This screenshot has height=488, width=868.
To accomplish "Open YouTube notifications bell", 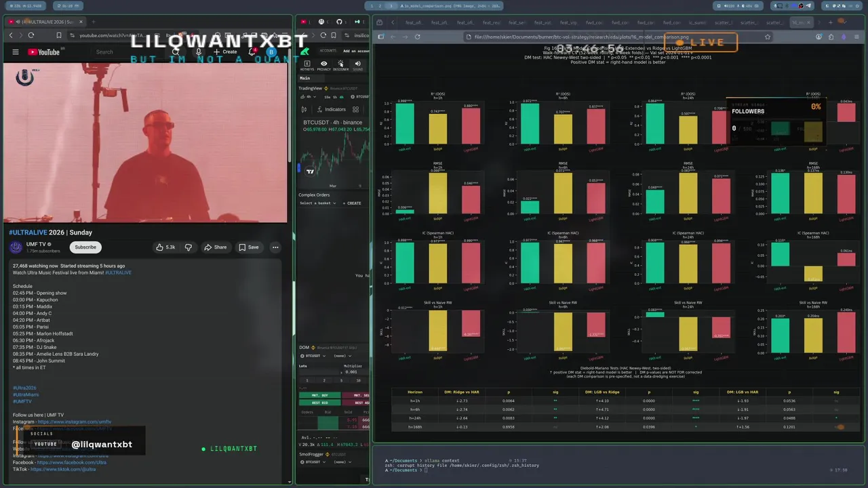I will point(254,52).
